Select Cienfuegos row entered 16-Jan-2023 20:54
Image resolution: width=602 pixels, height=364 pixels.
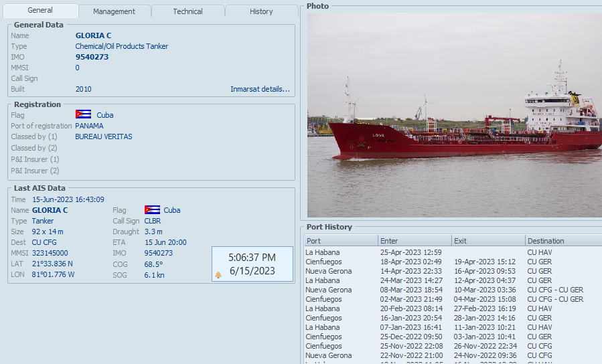tap(453, 318)
